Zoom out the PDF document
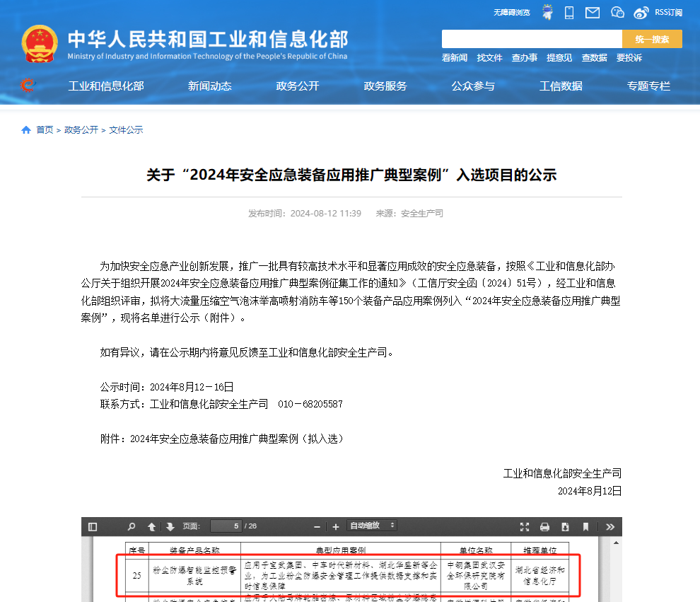 tap(317, 527)
